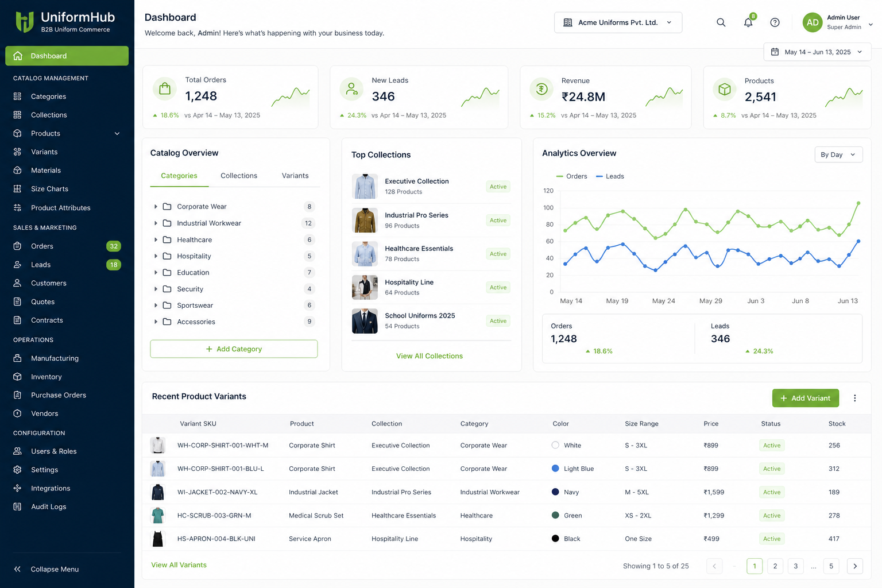Expand the Education category
The width and height of the screenshot is (882, 588).
[156, 272]
